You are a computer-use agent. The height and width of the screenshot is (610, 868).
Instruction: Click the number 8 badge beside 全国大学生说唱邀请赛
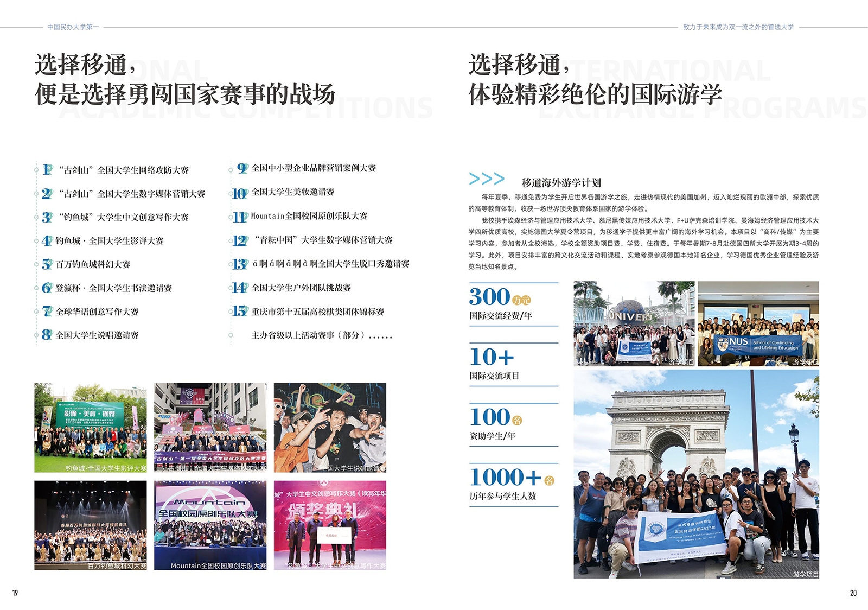[x=48, y=335]
